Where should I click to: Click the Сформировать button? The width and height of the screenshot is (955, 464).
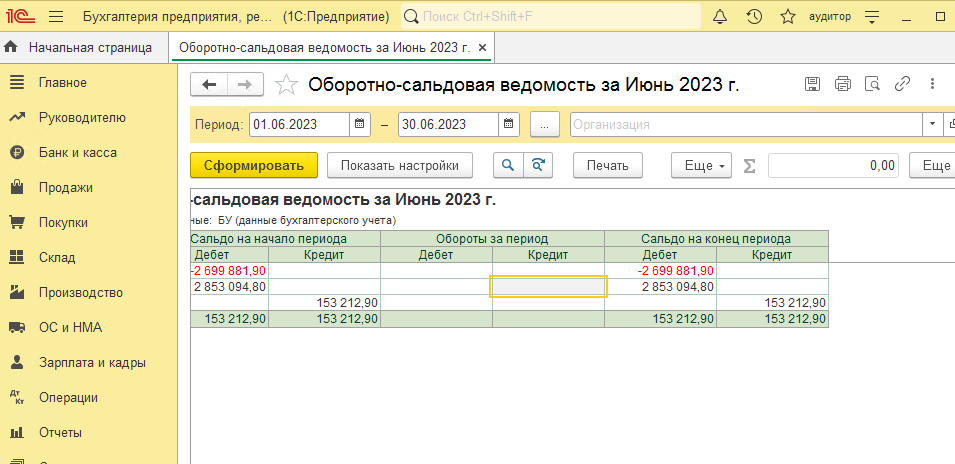[254, 165]
